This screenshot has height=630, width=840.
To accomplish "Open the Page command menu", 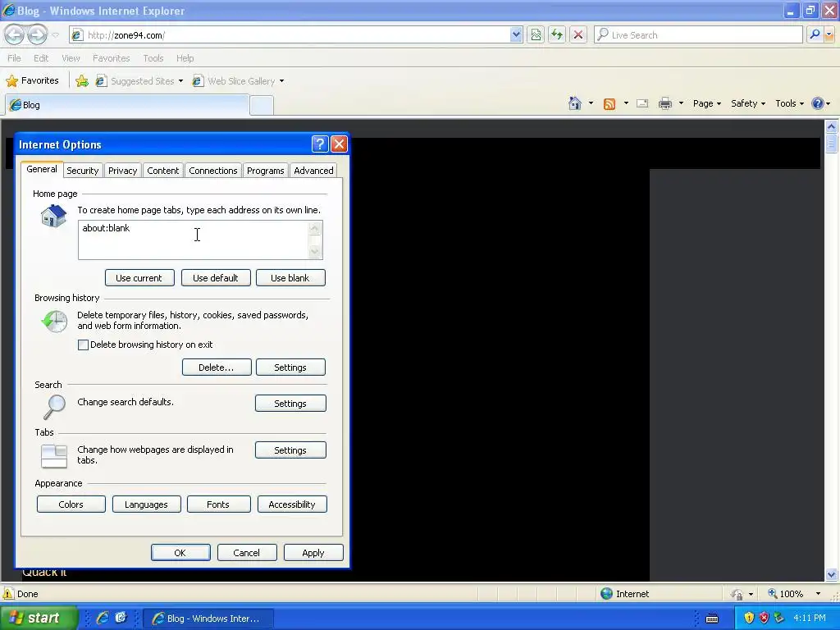I will tap(706, 103).
